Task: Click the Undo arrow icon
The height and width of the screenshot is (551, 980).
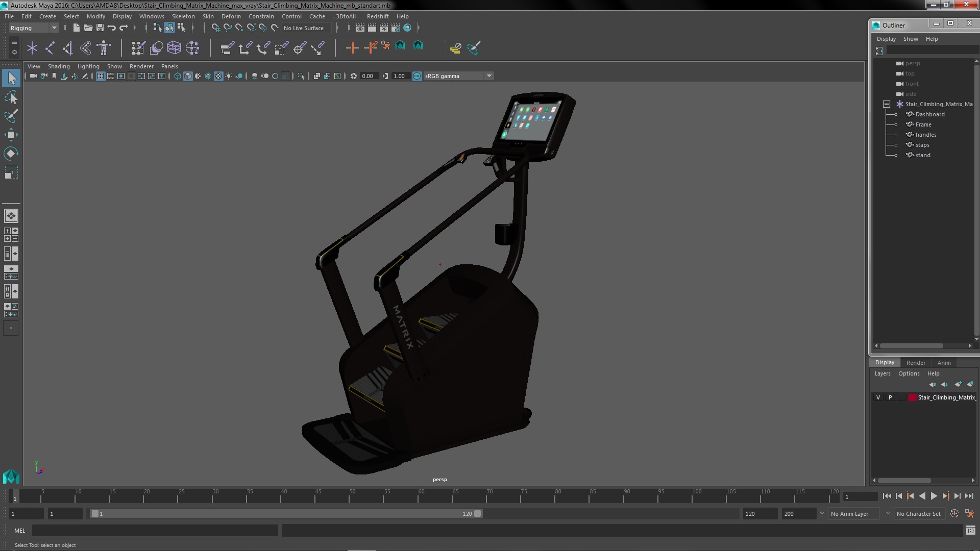Action: click(x=112, y=28)
